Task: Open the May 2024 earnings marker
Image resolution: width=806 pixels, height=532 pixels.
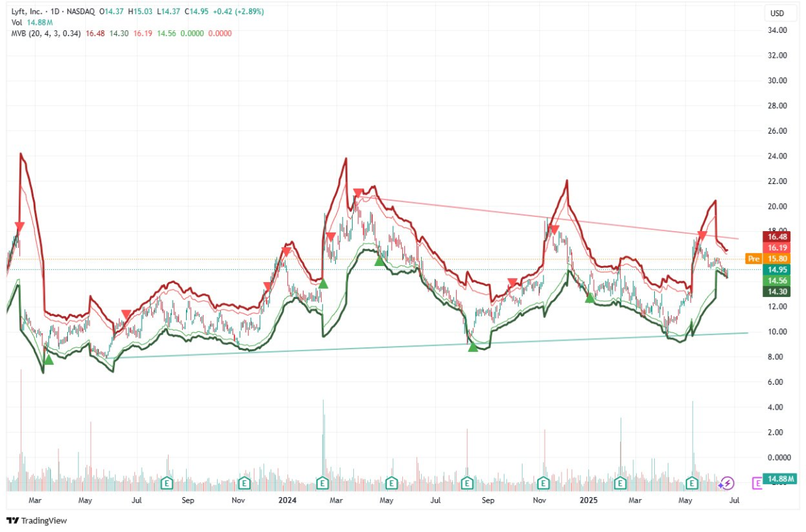Action: click(390, 482)
